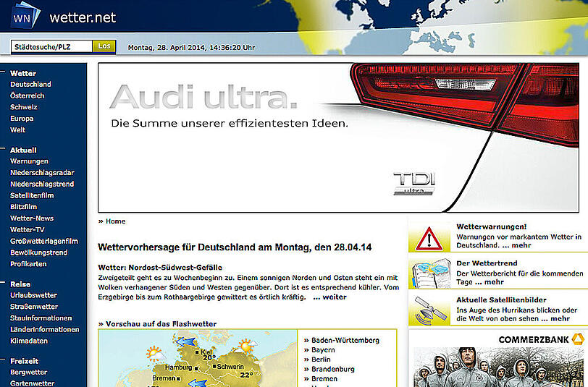This screenshot has height=387, width=588.
Task: Select Bayern from the state list
Action: (x=323, y=350)
